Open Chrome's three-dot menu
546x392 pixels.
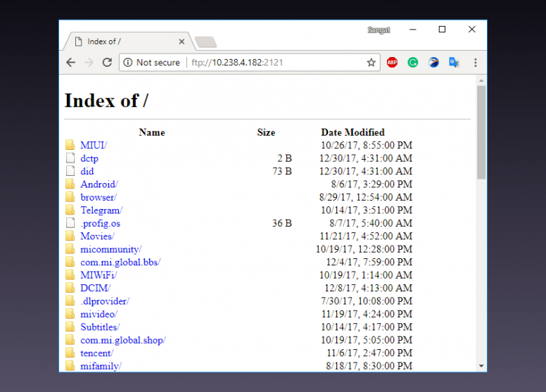tap(476, 63)
